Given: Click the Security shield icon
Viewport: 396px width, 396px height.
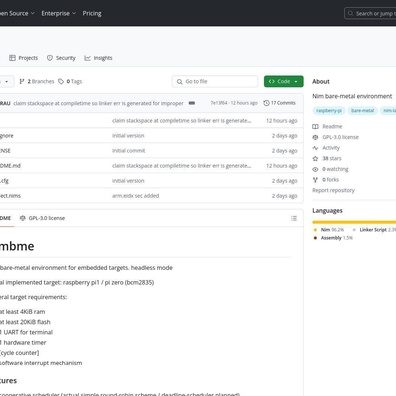Looking at the screenshot, I should click(x=50, y=58).
